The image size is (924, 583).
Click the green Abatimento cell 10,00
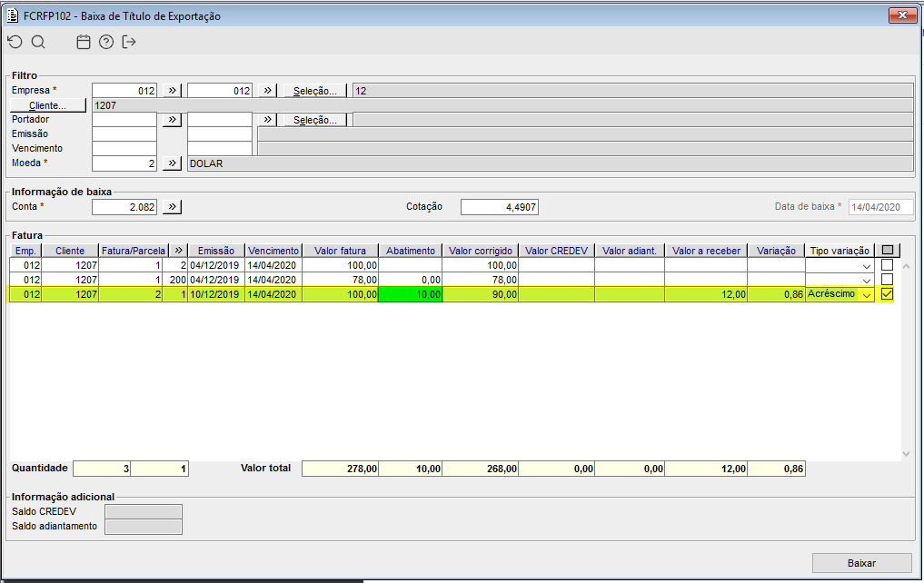(410, 294)
